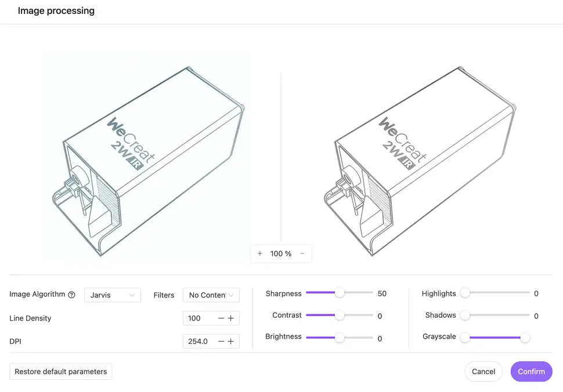
Task: Zoom out using the minus icon
Action: (302, 253)
